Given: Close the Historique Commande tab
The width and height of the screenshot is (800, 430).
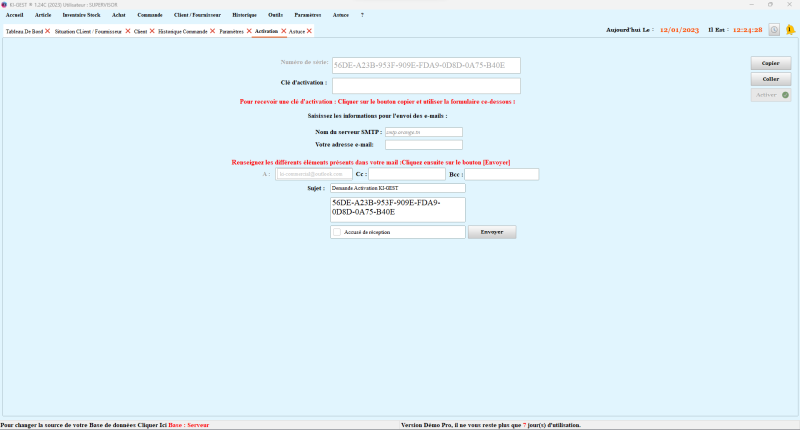Looking at the screenshot, I should point(212,32).
